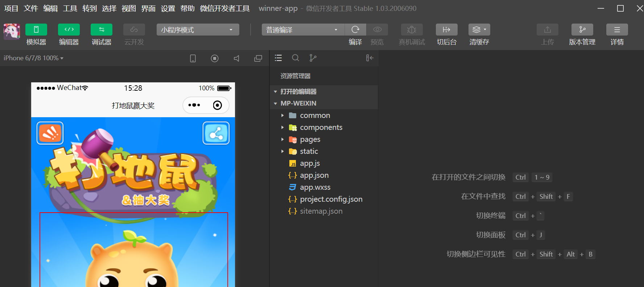Click the cloud development (云开发) icon
This screenshot has height=287, width=644.
coord(134,30)
